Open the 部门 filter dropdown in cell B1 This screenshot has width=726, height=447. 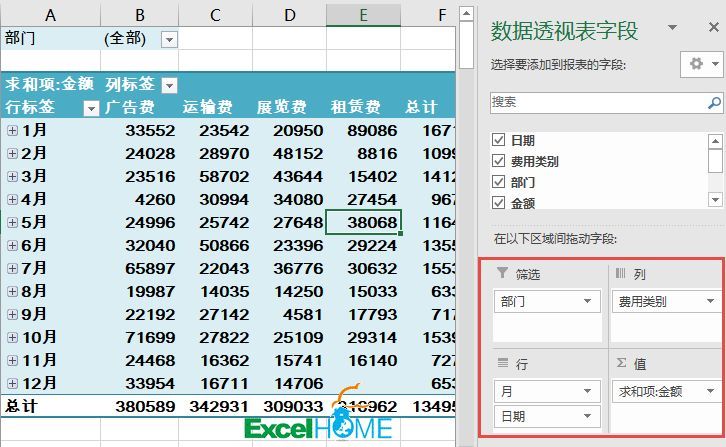click(169, 40)
